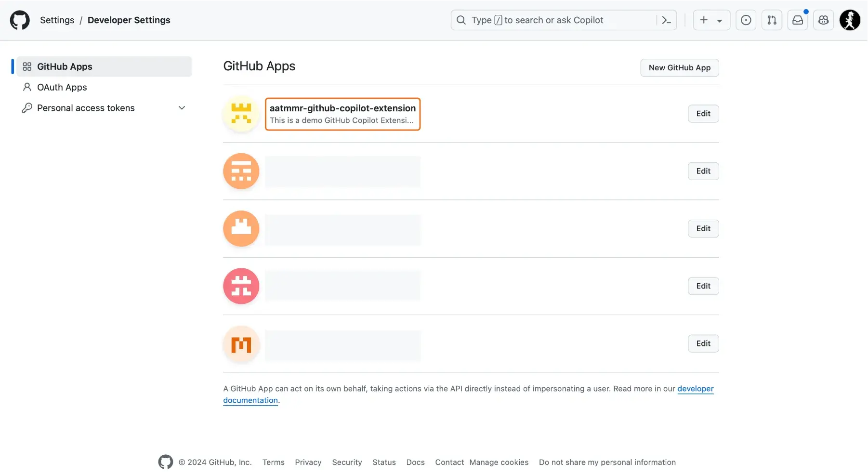
Task: Go to GitHub home via Octocat logo
Action: [20, 20]
